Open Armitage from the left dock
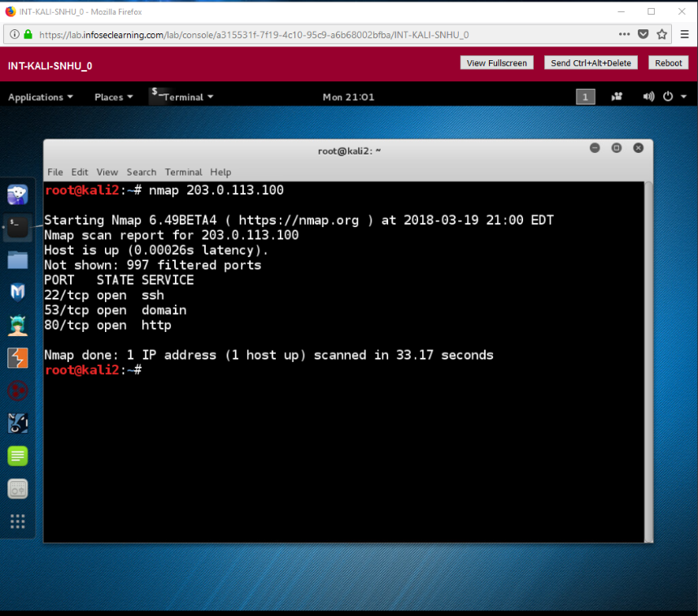 point(18,325)
